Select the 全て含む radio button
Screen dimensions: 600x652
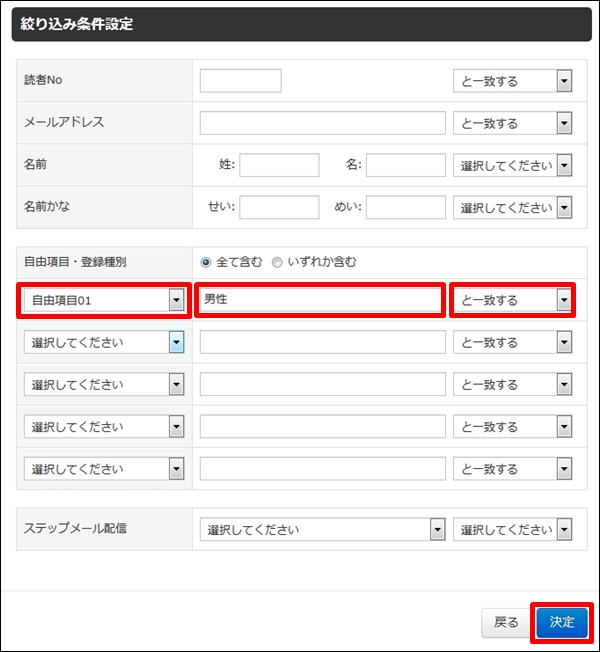[206, 262]
